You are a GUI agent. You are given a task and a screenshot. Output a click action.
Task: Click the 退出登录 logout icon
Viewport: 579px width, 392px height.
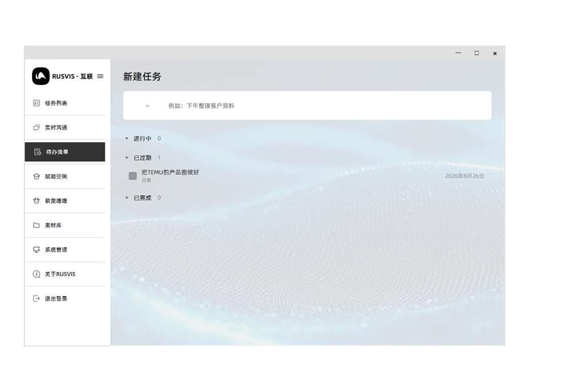click(x=36, y=299)
